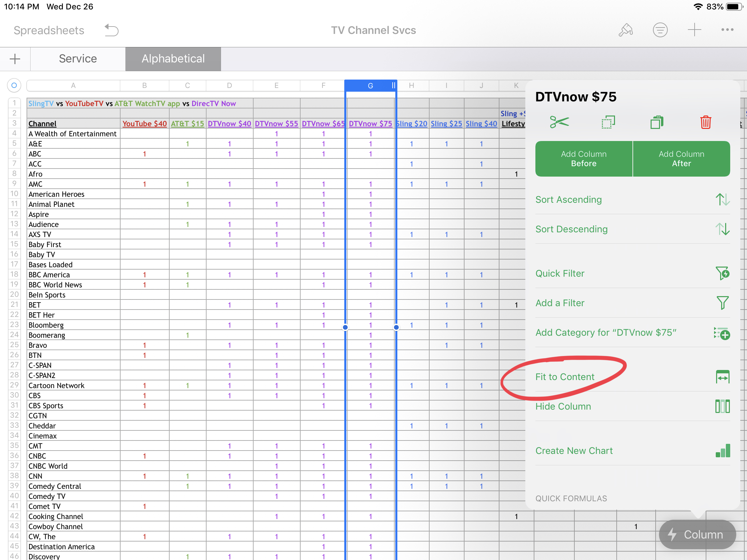747x560 pixels.
Task: Tap the A Wealth of Entertainment cell
Action: [73, 134]
